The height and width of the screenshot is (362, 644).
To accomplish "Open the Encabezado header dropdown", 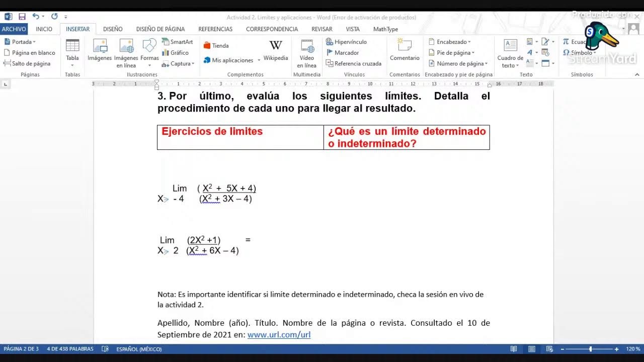I will point(450,42).
